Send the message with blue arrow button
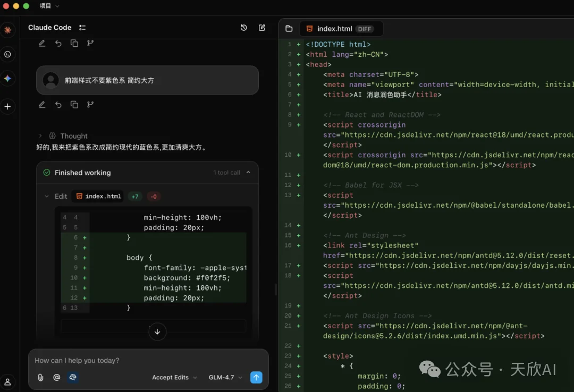Viewport: 574px width, 392px height. click(x=256, y=377)
